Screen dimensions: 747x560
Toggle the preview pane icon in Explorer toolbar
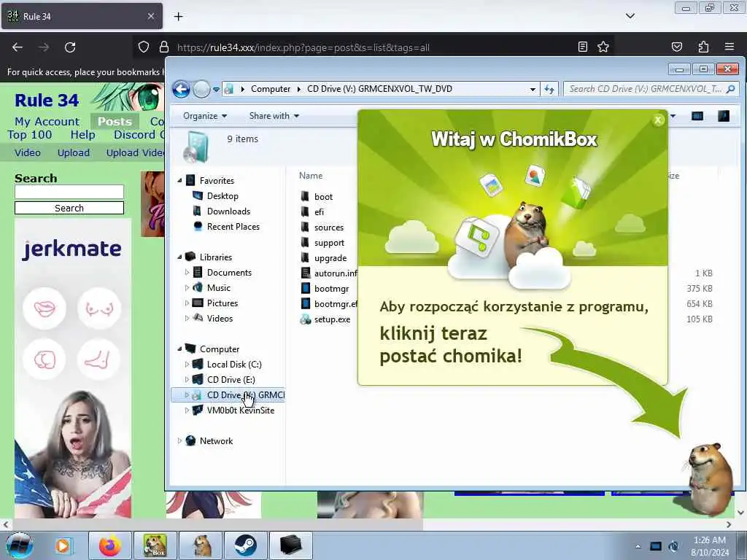(x=697, y=116)
